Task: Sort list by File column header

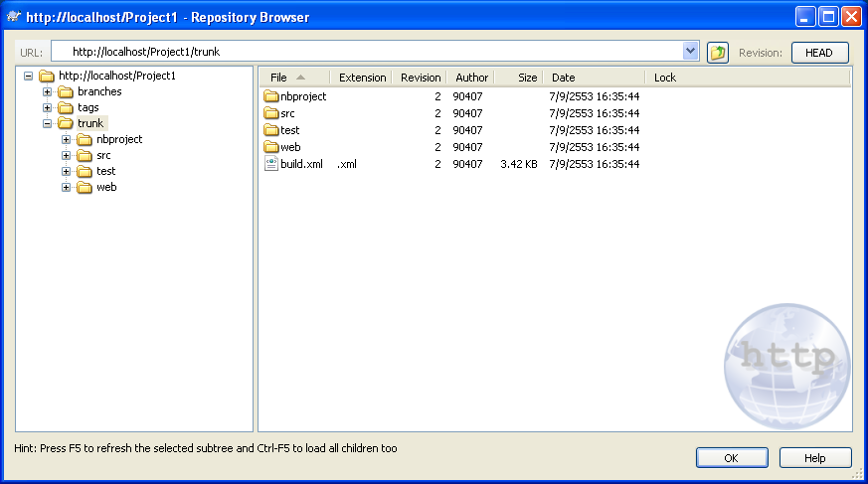Action: (x=294, y=78)
